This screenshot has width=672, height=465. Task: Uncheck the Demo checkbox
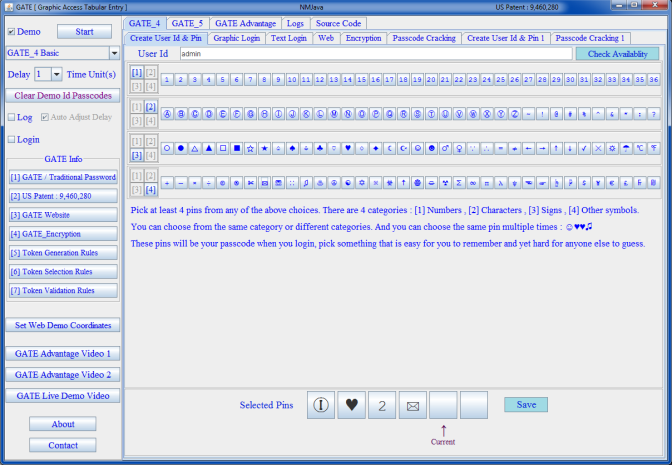[12, 32]
